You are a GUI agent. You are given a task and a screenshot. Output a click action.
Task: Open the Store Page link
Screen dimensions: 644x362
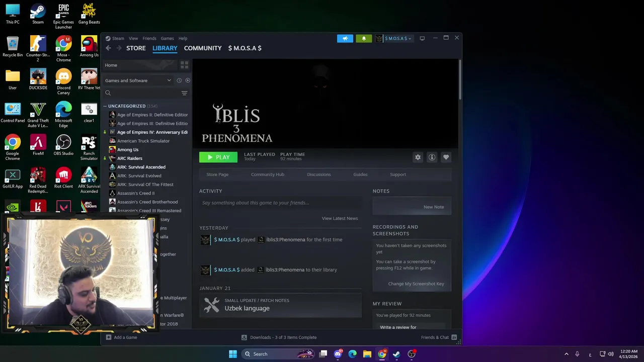[217, 174]
